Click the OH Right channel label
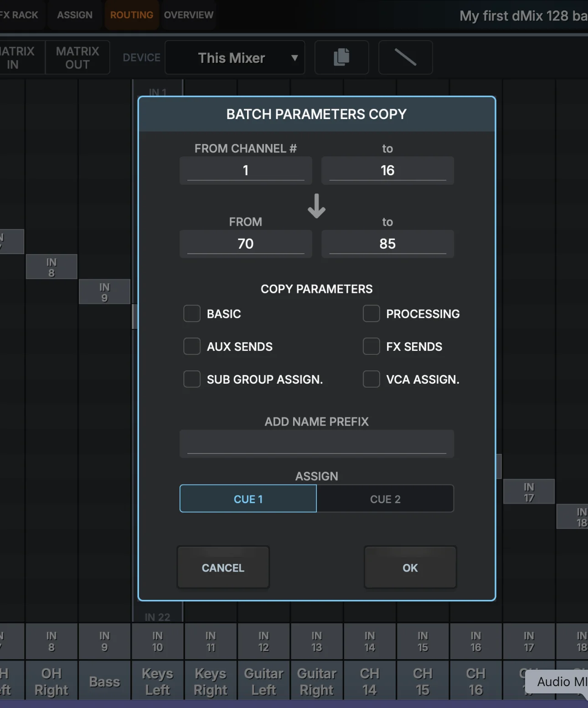The image size is (588, 708). pos(52,681)
